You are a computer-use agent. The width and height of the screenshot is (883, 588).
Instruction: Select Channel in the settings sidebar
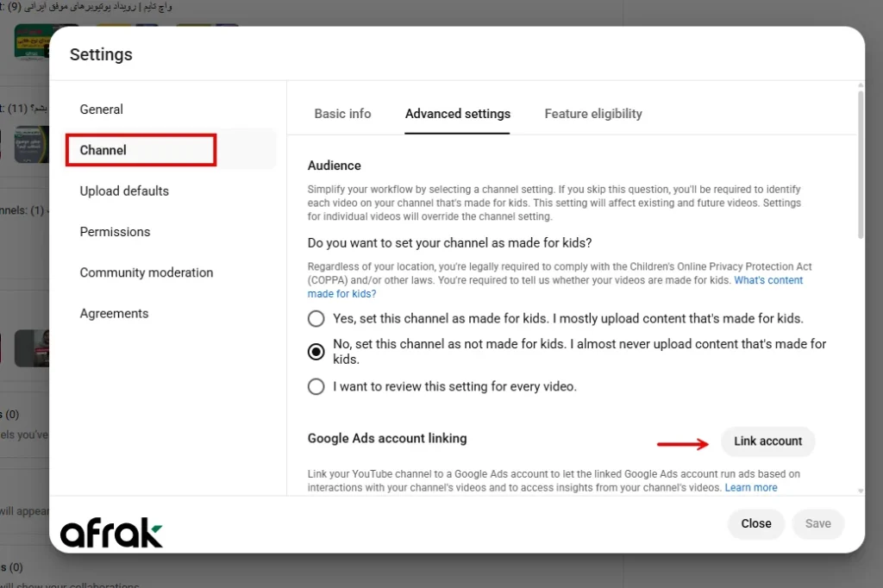[x=103, y=150]
